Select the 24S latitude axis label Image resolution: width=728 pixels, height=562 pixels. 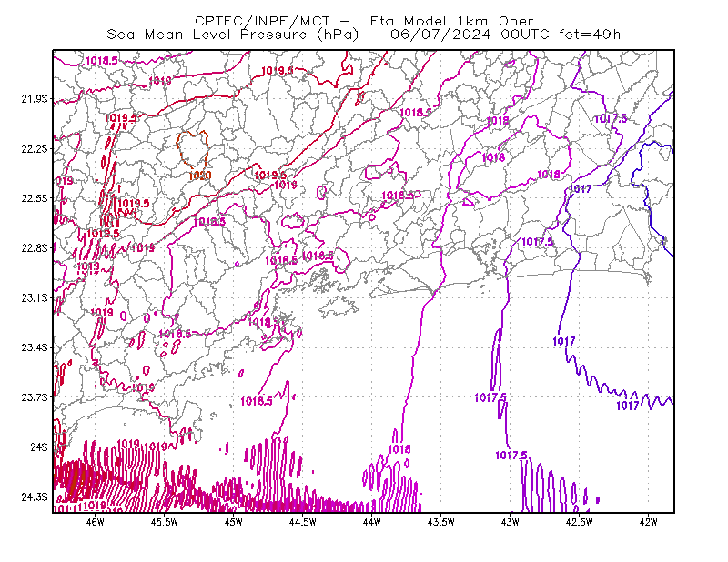tap(39, 447)
